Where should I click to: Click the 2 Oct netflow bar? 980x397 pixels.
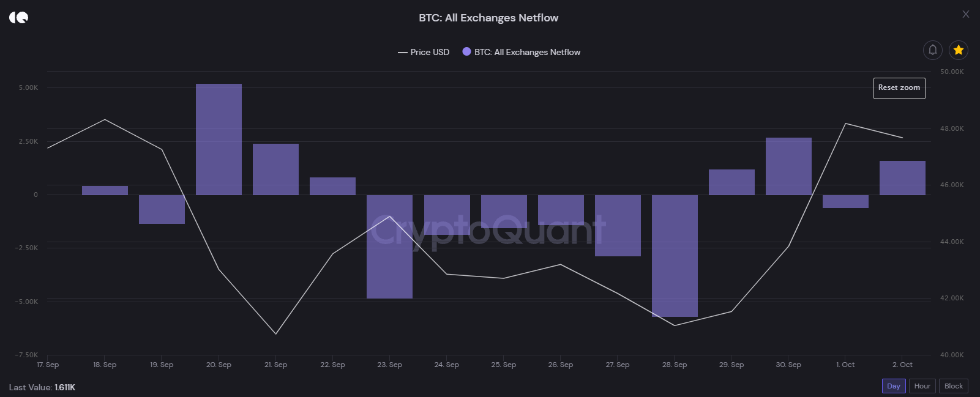click(902, 178)
